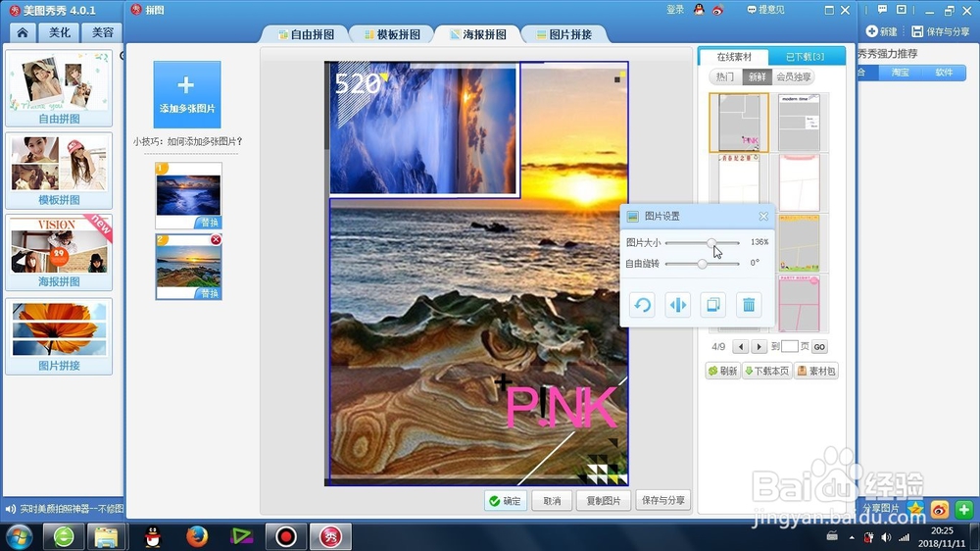The image size is (980, 551).
Task: Click 下载本页 button
Action: click(x=767, y=371)
